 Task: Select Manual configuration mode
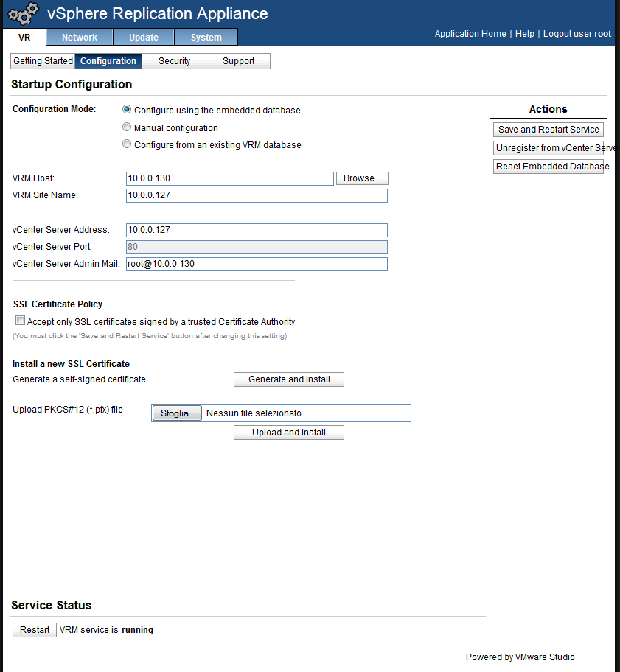(x=126, y=126)
